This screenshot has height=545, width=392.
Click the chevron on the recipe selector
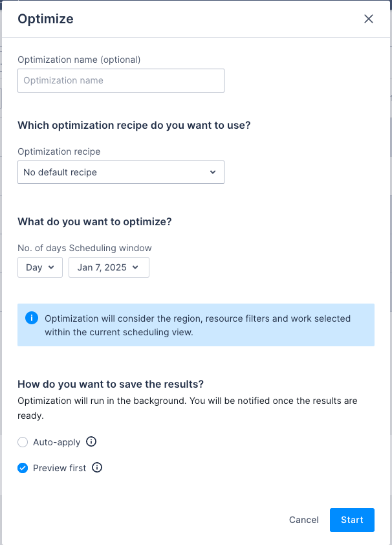coord(213,172)
